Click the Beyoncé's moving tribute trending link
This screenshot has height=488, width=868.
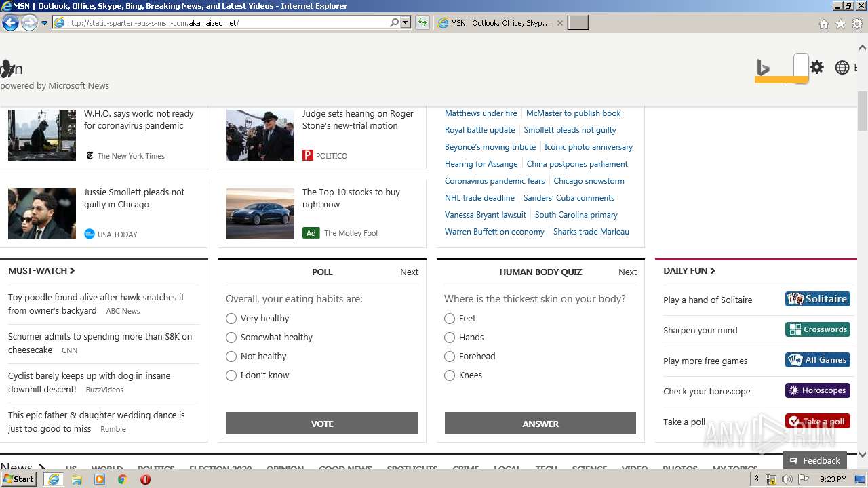[490, 147]
